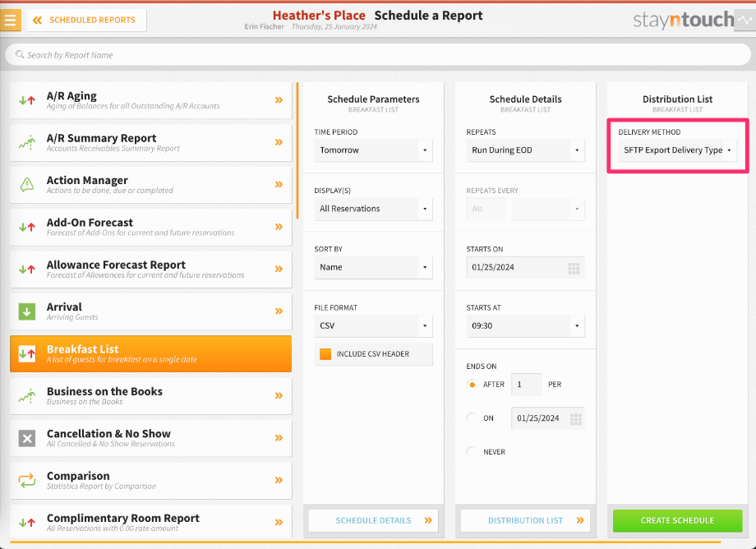Click the Schedule Parameters heading
The height and width of the screenshot is (549, 756).
click(373, 99)
